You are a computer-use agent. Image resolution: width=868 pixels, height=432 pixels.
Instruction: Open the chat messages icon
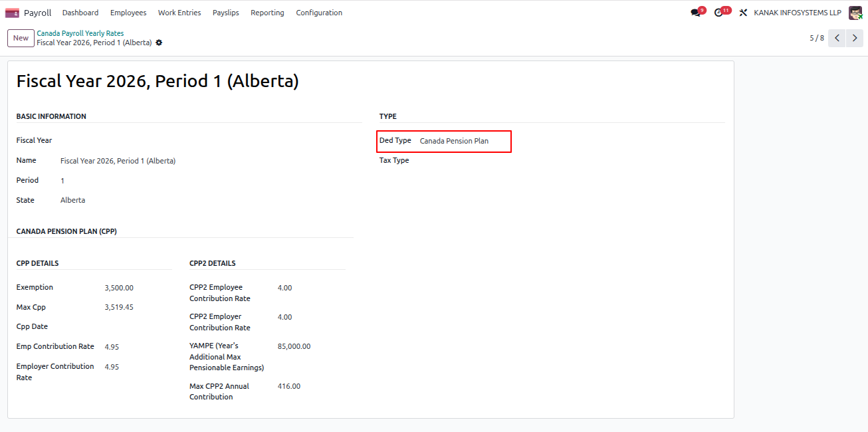tap(695, 13)
